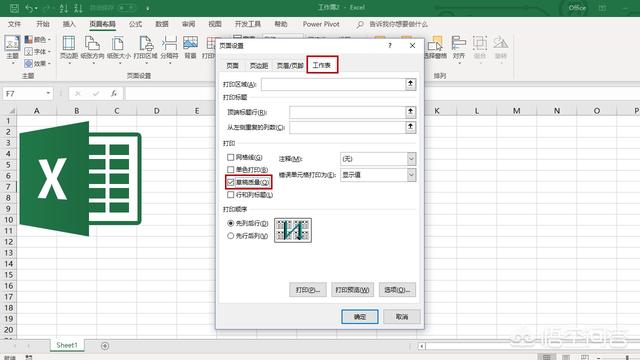Open the Power Pivot ribbon tab
Screen dimensions: 640x360
(x=321, y=24)
